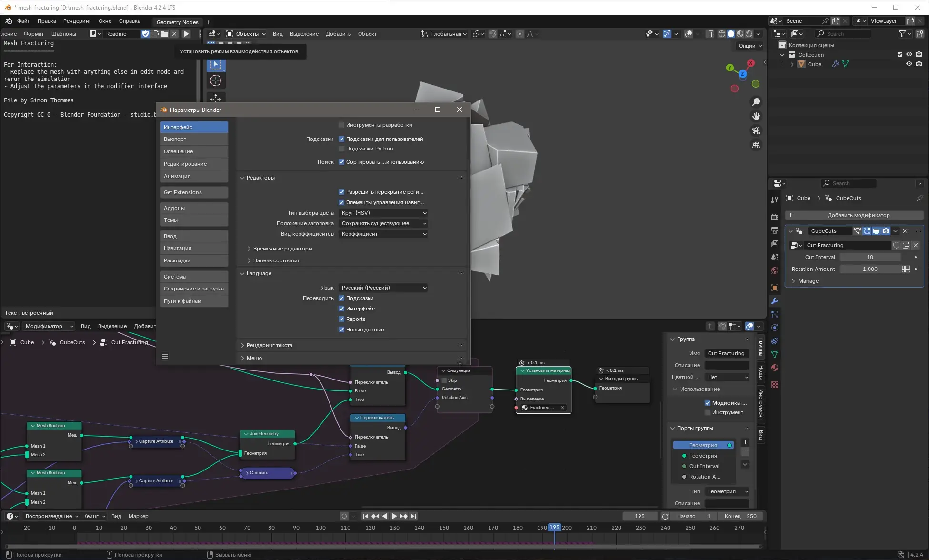Jump to the timeline end frame icon
This screenshot has width=929, height=560.
[414, 516]
